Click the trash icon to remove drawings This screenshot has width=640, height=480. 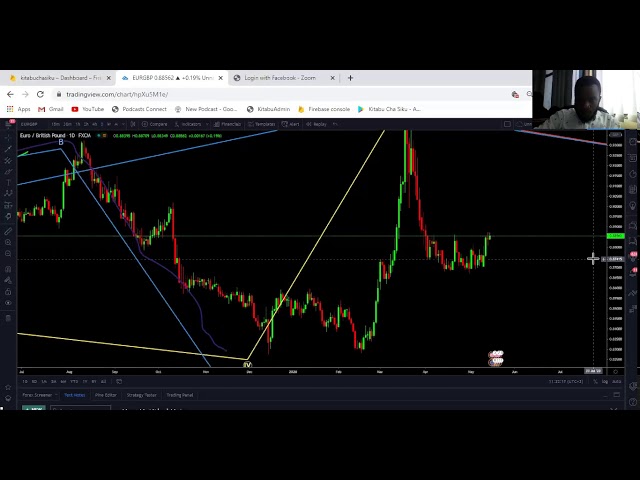pos(8,318)
